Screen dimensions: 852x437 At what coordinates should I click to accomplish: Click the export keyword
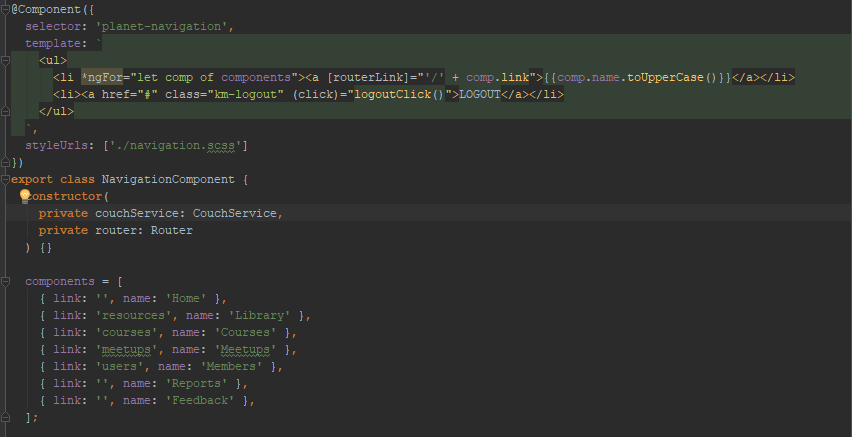tap(32, 179)
